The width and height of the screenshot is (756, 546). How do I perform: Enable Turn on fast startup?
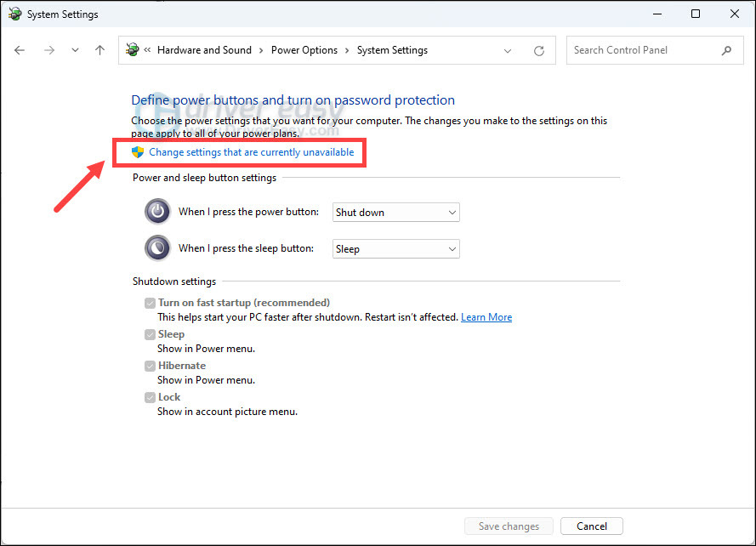point(150,303)
